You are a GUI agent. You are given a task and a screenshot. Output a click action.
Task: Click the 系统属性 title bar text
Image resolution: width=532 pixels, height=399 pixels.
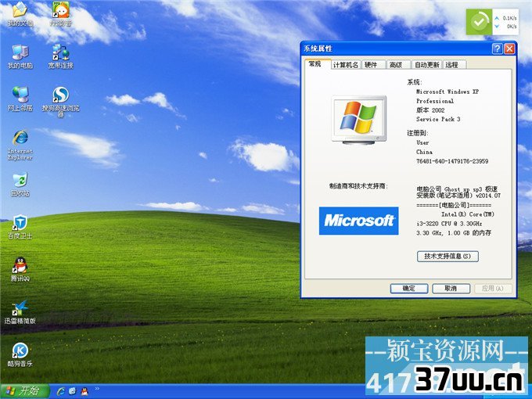click(318, 49)
